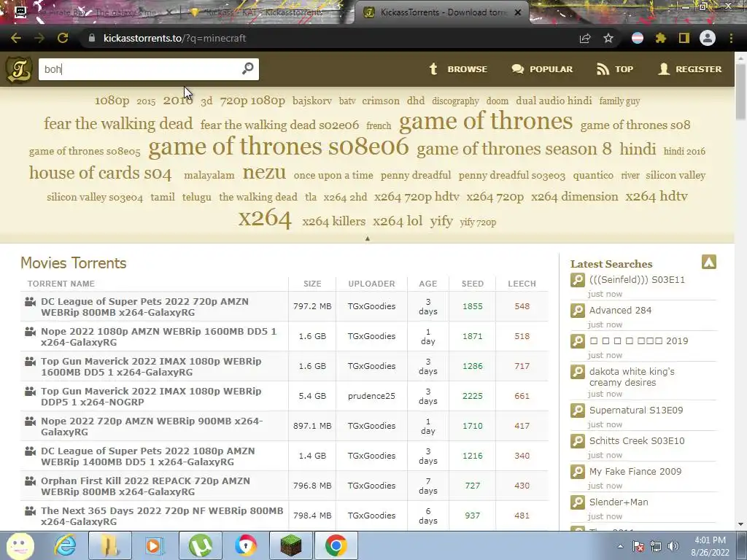Click the 'nezu' tag
The image size is (747, 560).
[x=264, y=172]
